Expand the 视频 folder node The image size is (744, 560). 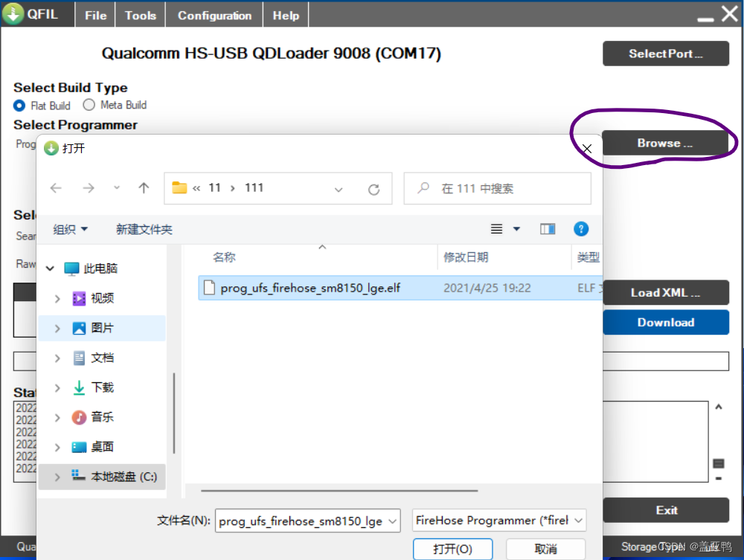(57, 298)
